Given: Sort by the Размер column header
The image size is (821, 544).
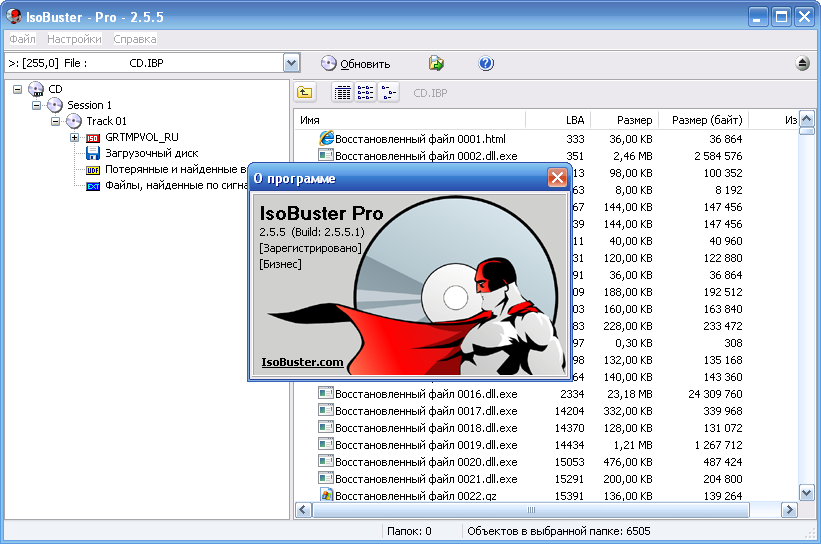Looking at the screenshot, I should (625, 120).
